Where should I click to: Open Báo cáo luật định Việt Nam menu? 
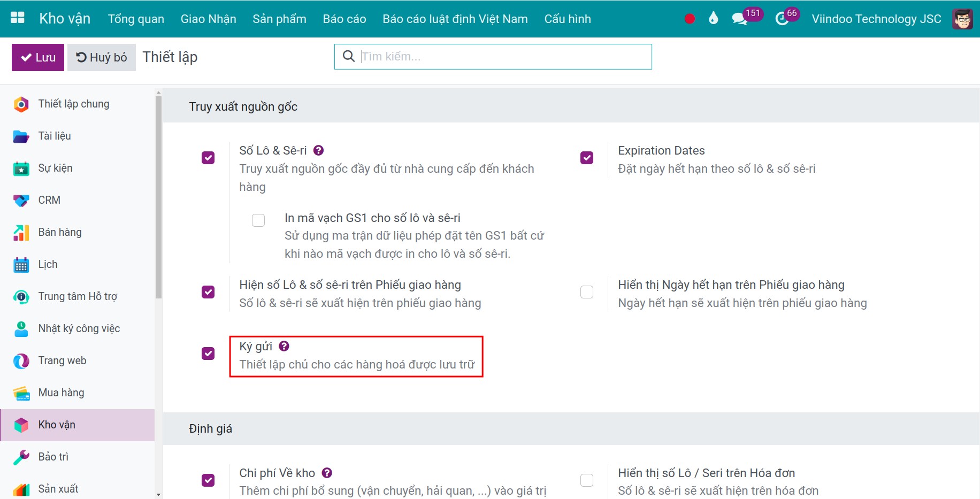coord(455,19)
